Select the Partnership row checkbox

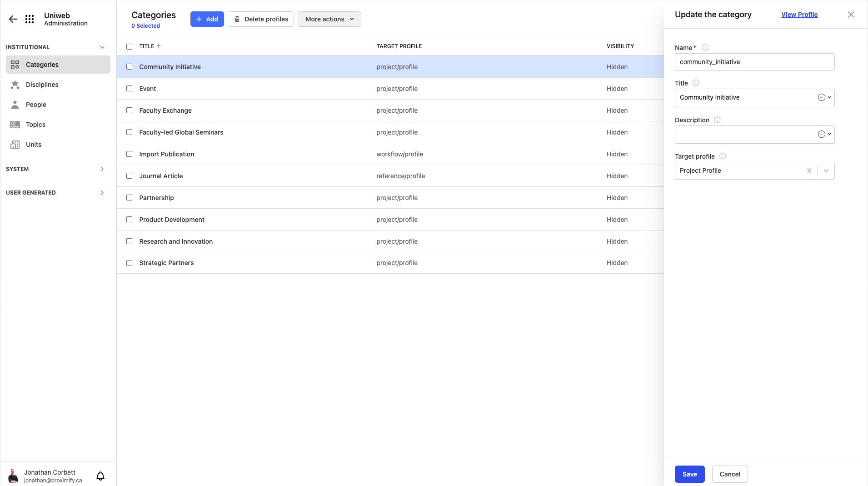pos(130,198)
